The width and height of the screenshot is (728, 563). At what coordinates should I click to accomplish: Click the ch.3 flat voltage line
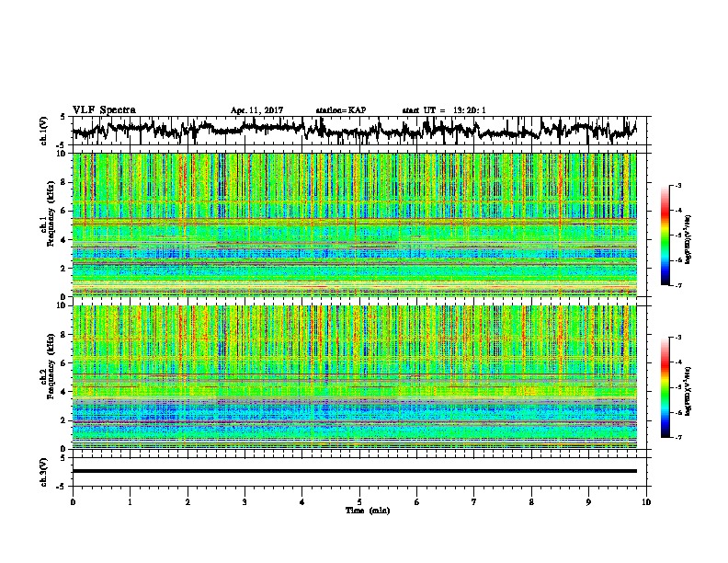pos(354,471)
